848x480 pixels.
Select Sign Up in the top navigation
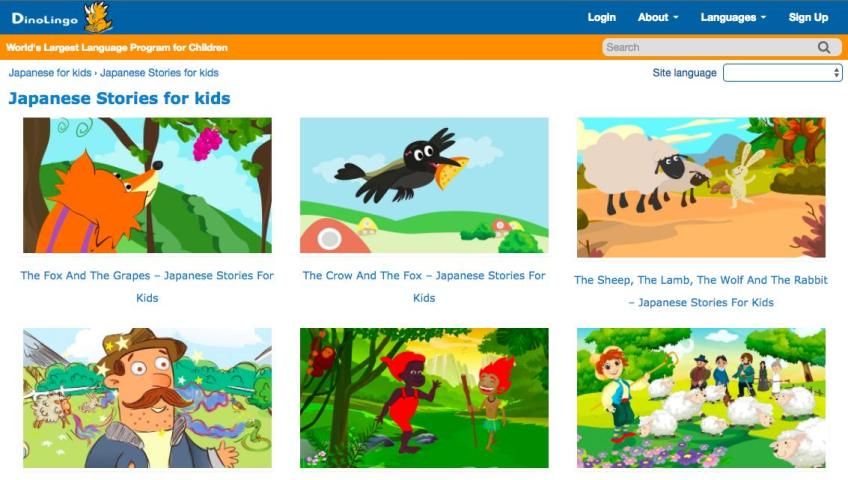tap(808, 17)
